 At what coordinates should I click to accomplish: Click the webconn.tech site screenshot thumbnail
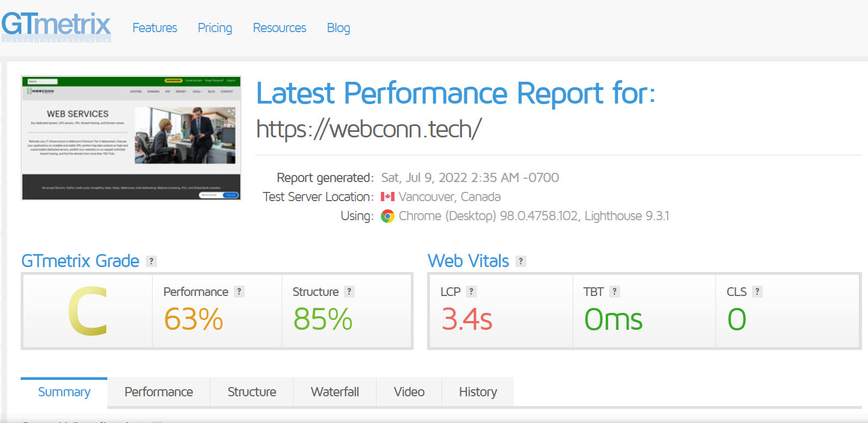131,138
